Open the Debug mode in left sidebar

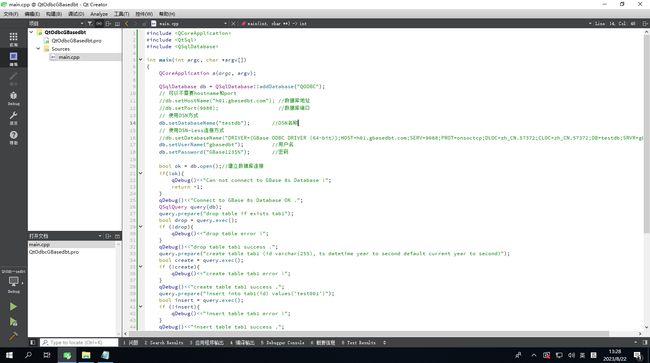(x=13, y=98)
